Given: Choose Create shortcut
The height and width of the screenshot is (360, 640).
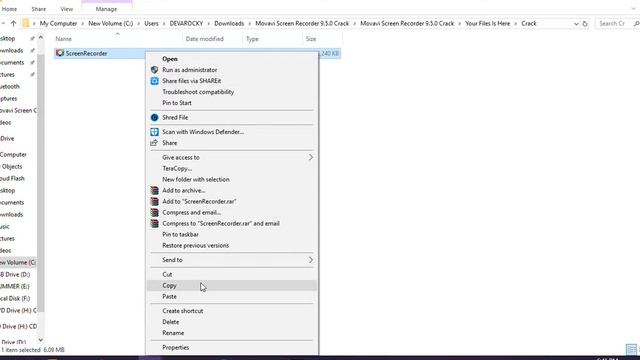Looking at the screenshot, I should point(232,311).
